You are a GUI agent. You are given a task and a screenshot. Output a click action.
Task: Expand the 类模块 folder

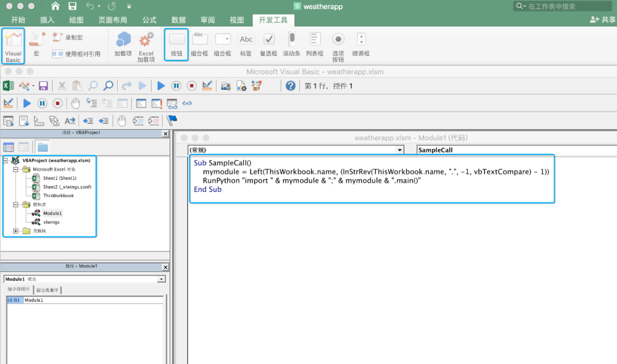(x=15, y=231)
